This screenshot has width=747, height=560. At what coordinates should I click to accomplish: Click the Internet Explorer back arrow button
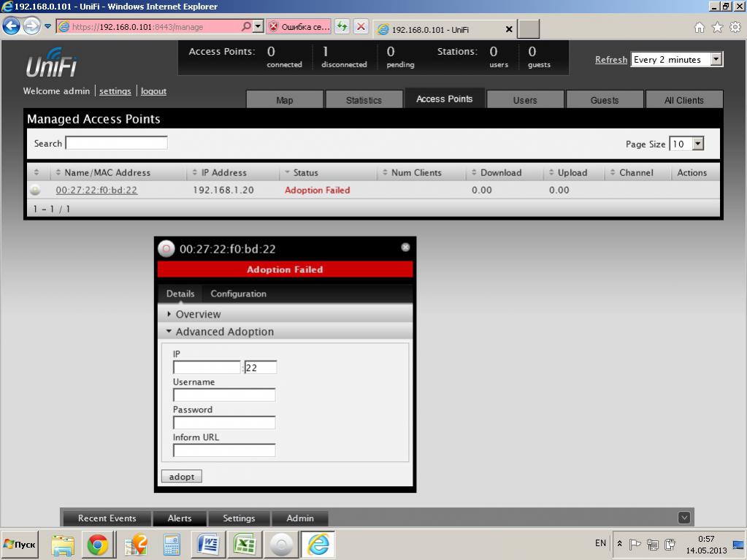click(12, 26)
